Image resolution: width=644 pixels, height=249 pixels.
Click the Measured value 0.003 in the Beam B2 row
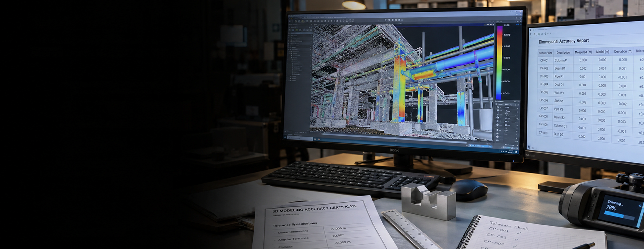(x=582, y=119)
